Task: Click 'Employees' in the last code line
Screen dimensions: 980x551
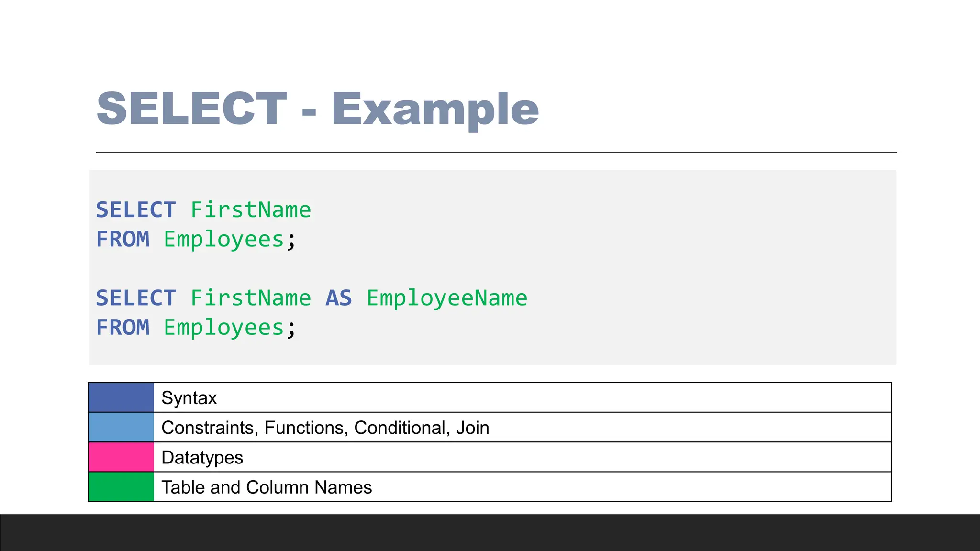Action: click(x=224, y=329)
